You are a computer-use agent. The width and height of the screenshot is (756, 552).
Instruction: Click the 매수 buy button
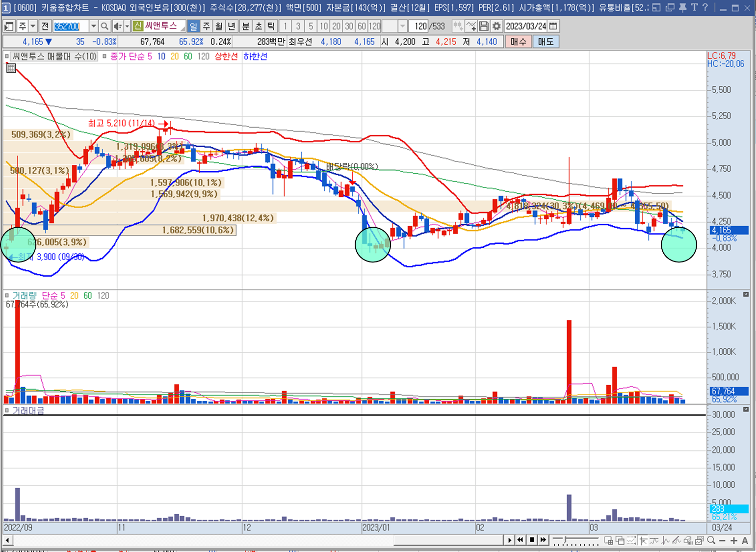pyautogui.click(x=518, y=42)
